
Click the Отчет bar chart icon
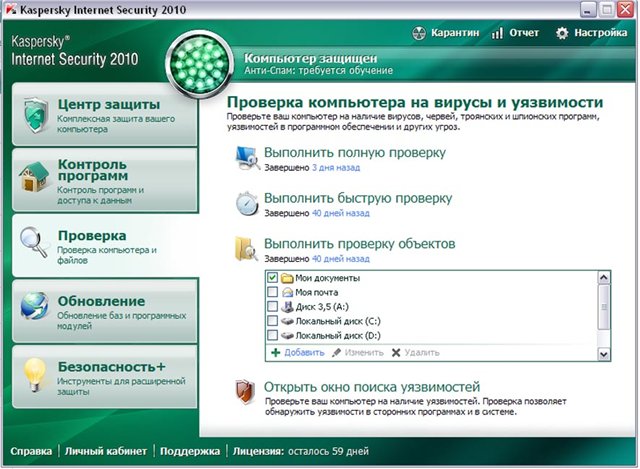497,33
